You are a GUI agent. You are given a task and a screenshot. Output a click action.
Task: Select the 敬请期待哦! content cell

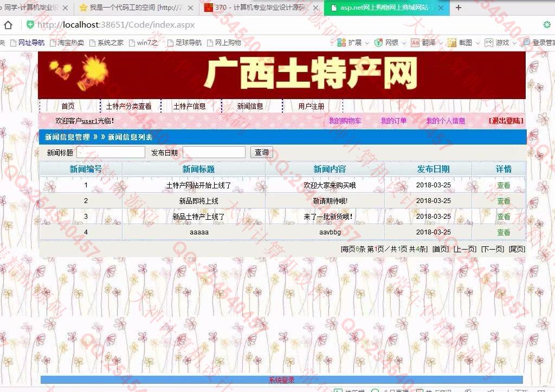tap(330, 201)
